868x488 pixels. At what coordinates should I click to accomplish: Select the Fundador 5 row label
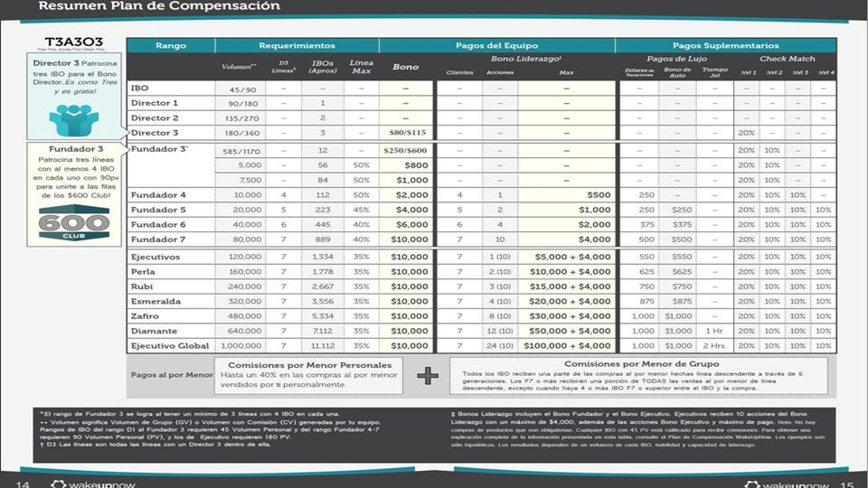point(158,210)
